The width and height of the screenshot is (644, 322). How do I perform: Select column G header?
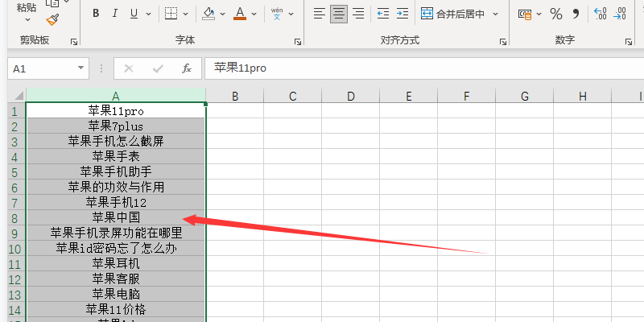(x=525, y=96)
